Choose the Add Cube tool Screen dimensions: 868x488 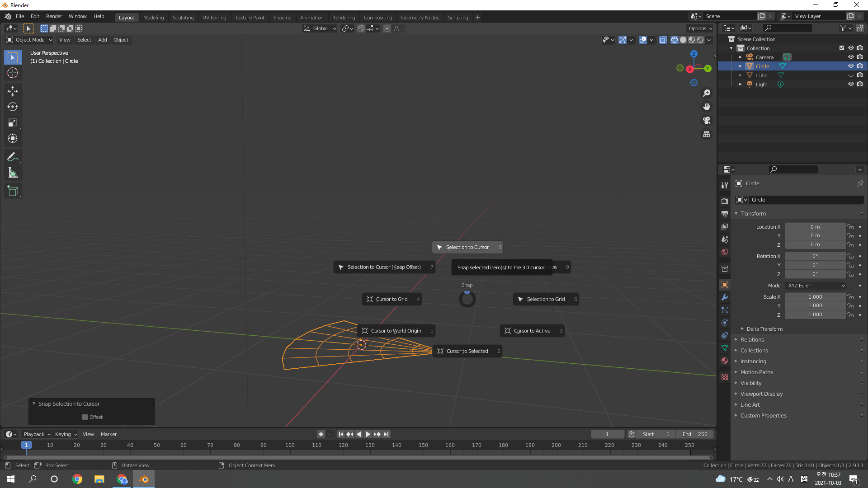point(13,191)
